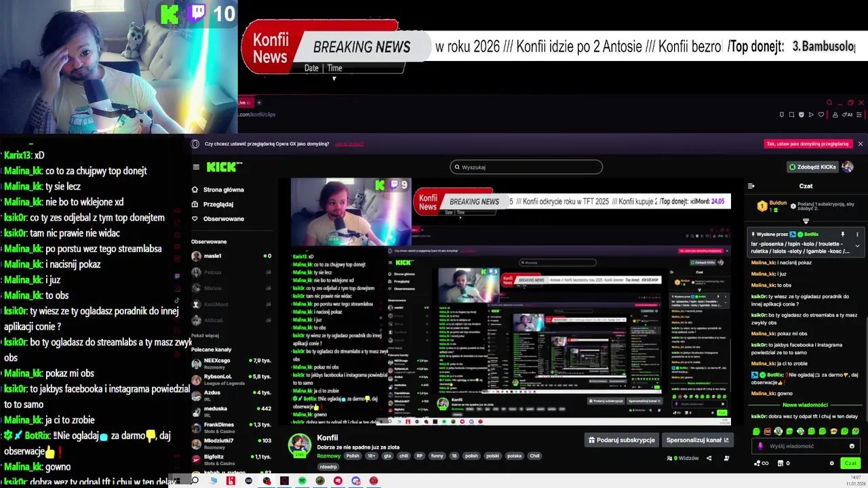
Task: Open chat settings gear
Action: coord(832,464)
